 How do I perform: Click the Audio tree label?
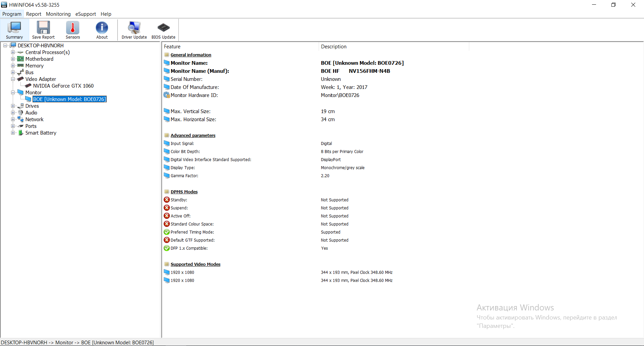[x=31, y=113]
